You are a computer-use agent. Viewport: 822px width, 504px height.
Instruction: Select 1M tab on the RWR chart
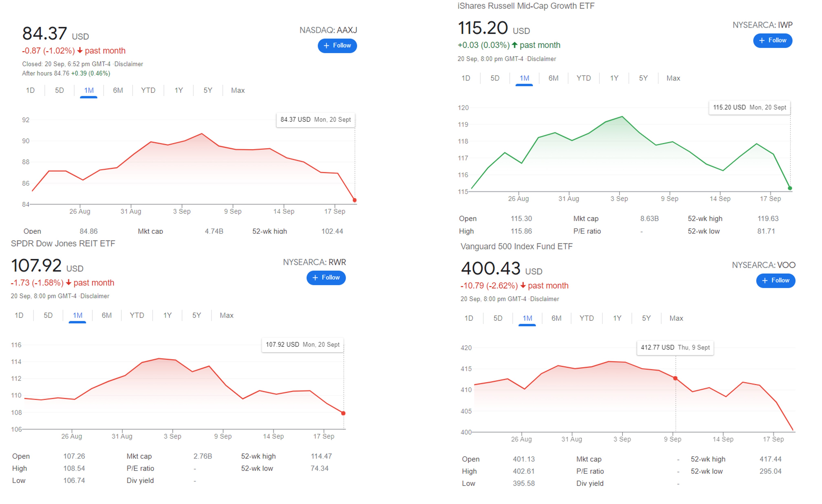(77, 315)
